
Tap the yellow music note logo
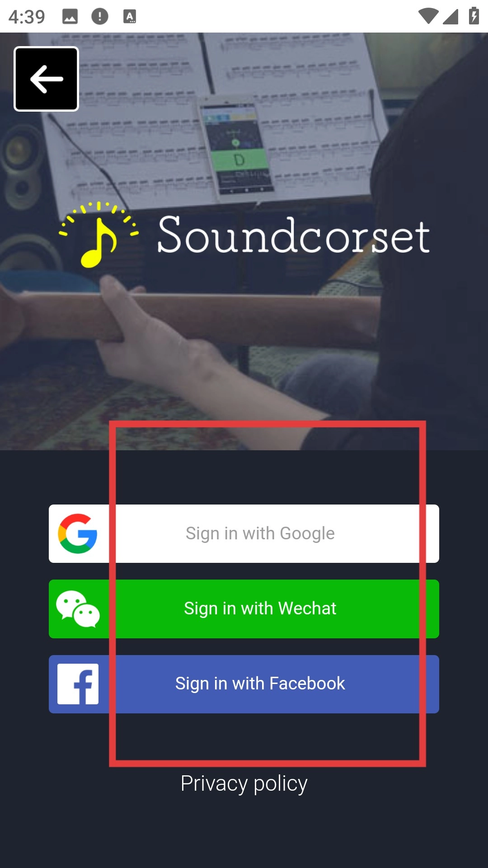99,235
